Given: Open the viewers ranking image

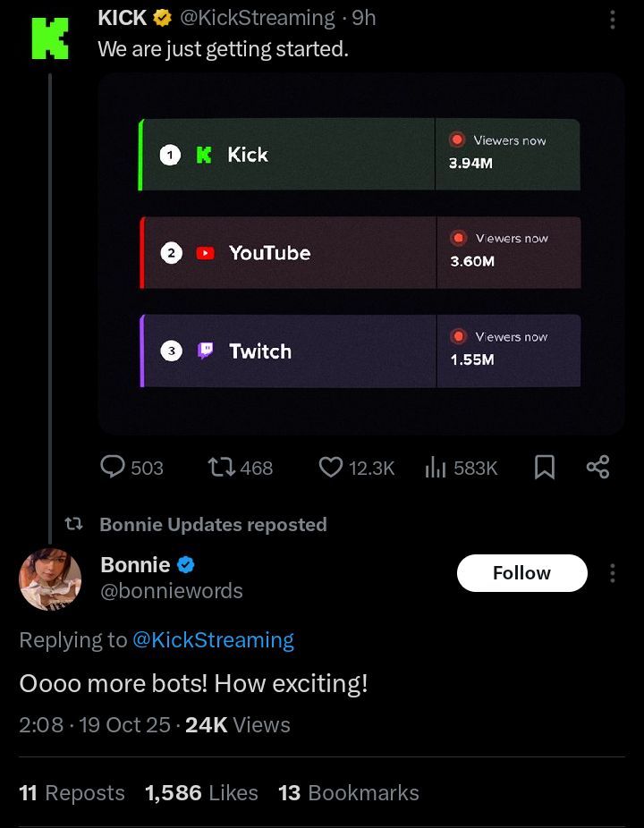Looking at the screenshot, I should (360, 254).
